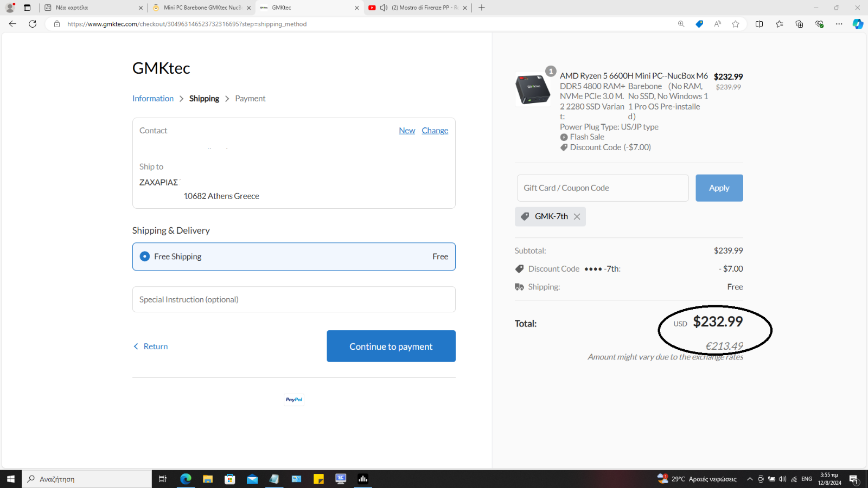Select the Free Shipping radio option
This screenshot has width=868, height=488.
coord(145,256)
